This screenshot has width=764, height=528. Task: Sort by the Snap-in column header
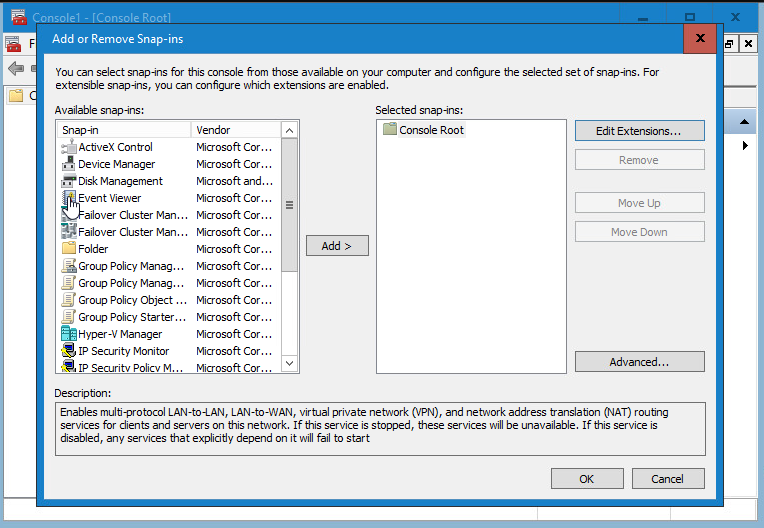coord(124,130)
